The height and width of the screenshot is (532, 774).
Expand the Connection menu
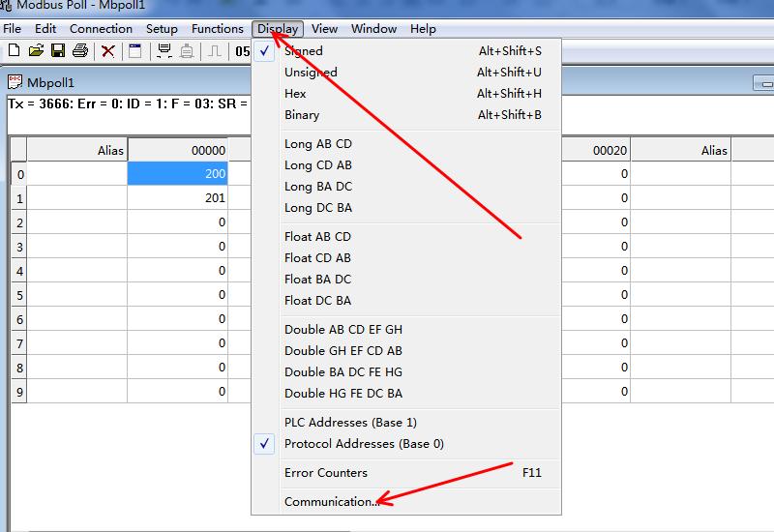coord(101,29)
